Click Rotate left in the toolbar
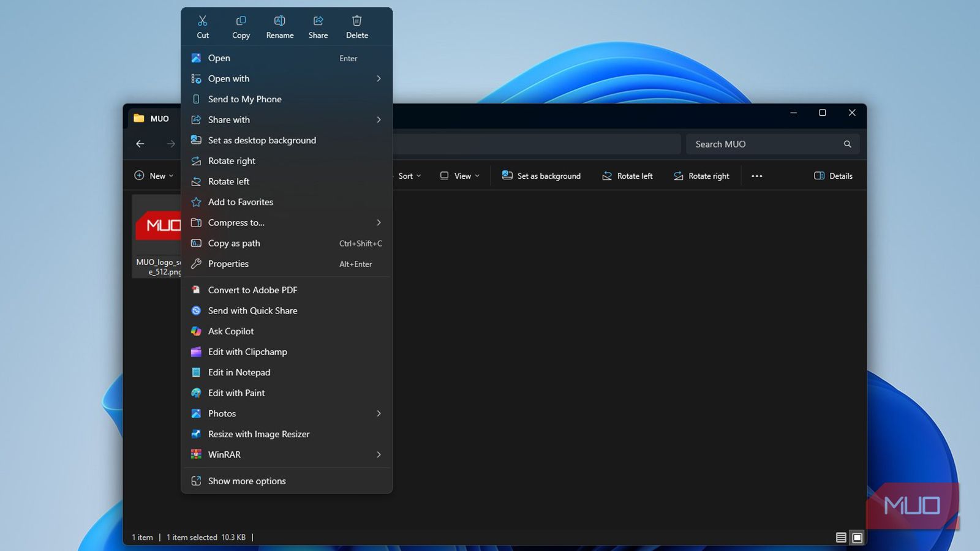980x551 pixels. point(627,176)
